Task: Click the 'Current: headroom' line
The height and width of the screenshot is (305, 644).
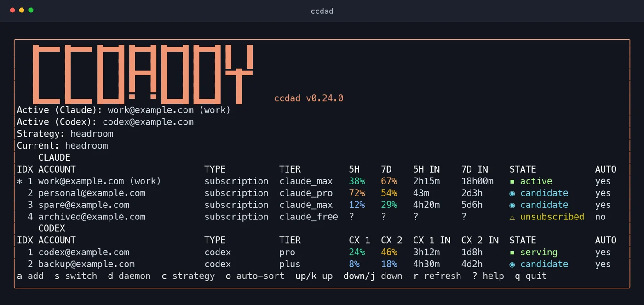Action: (x=63, y=146)
